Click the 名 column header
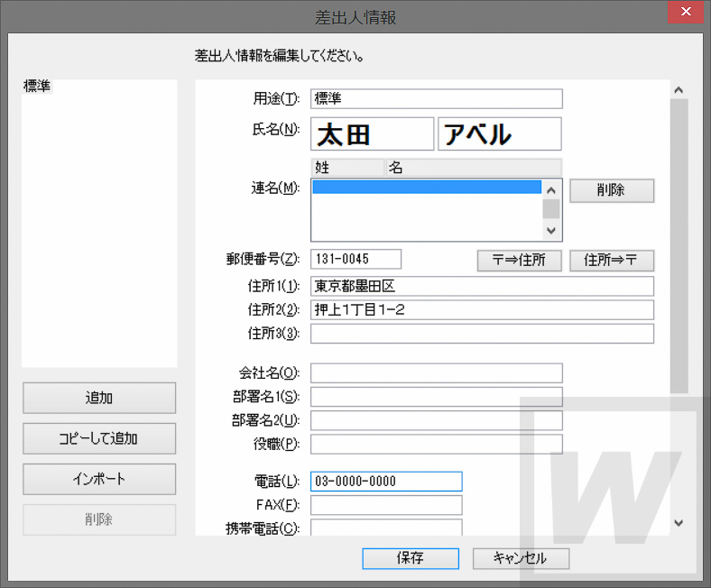The image size is (711, 588). tap(474, 167)
